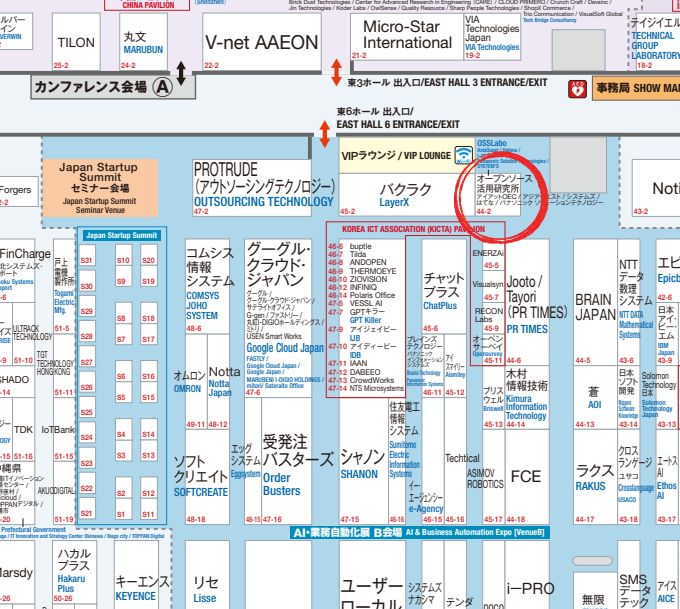Select the NTT DATA Mathematical Systems booth
Screen dimensions: 680x609
[x=629, y=301]
